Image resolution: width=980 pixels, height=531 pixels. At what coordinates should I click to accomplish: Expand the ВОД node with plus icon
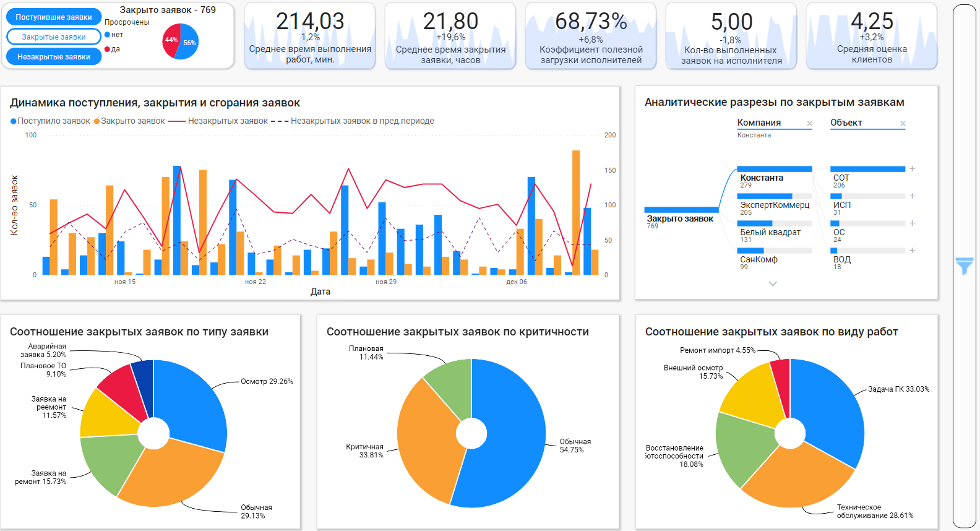tap(912, 251)
